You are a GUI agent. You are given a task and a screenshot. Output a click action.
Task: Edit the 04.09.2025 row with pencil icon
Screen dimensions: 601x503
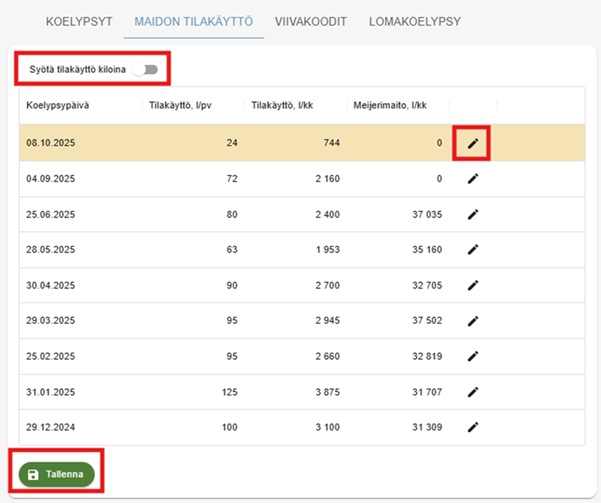[473, 179]
